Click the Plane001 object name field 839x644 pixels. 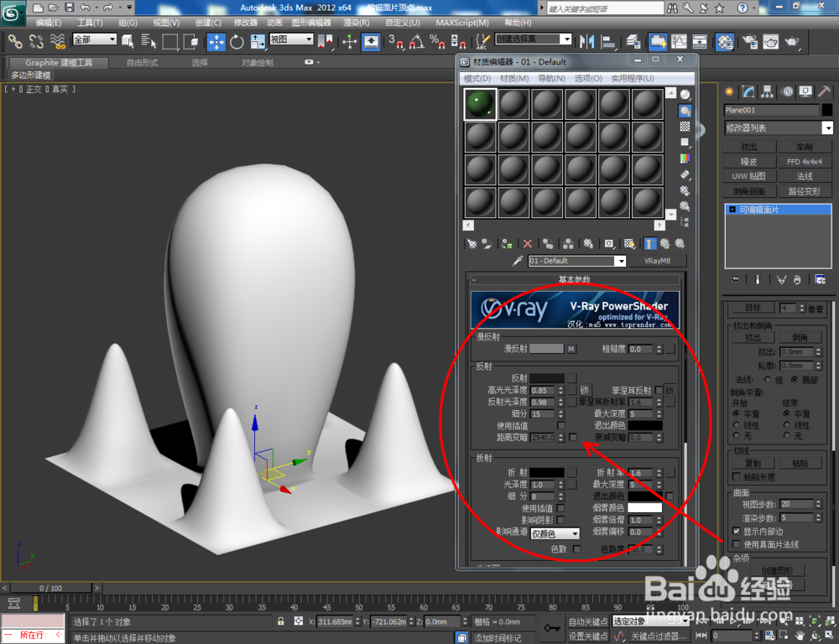click(771, 110)
